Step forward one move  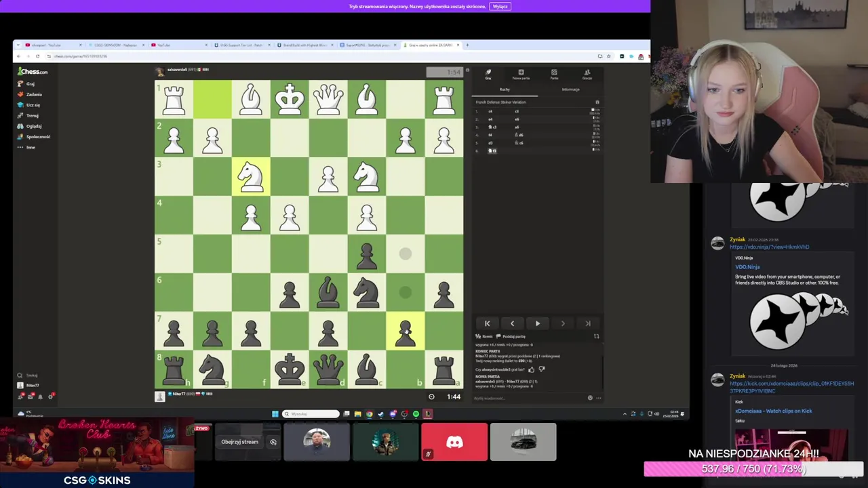click(562, 323)
